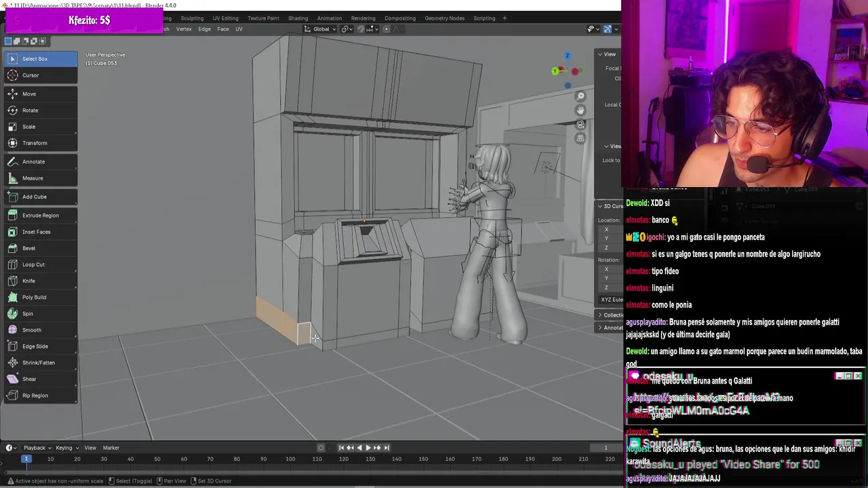Screen dimensions: 868x488
Task: Pick the Edge Slide tool
Action: pyautogui.click(x=40, y=346)
